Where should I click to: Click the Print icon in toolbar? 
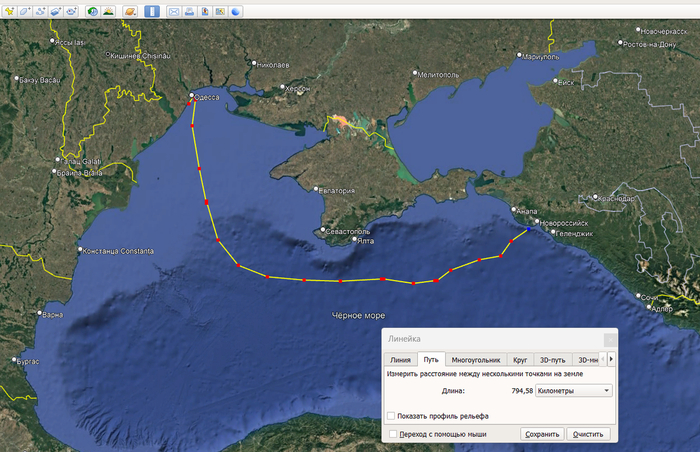click(x=189, y=12)
